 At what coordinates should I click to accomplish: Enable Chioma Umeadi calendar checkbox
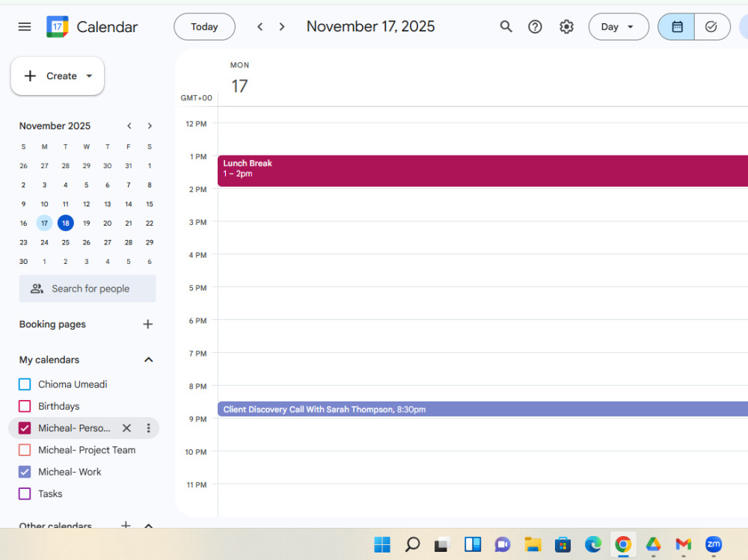point(25,384)
